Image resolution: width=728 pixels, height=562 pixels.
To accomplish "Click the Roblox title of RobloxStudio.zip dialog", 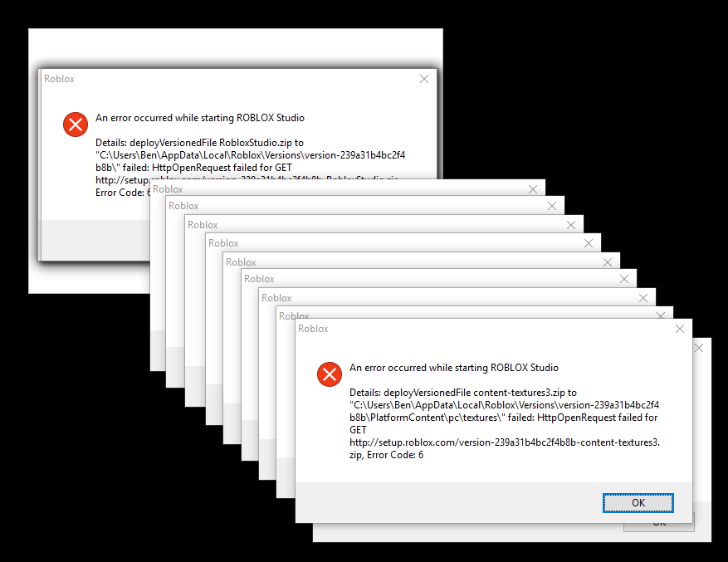I will tap(59, 79).
